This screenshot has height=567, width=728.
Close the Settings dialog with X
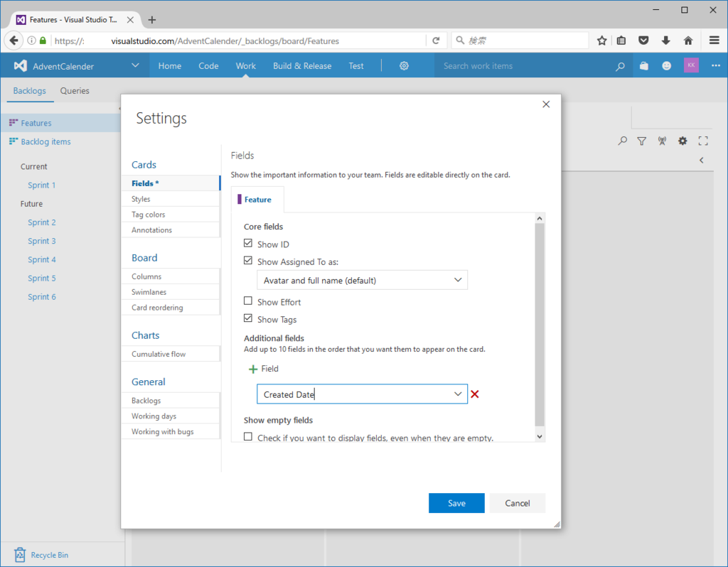[546, 104]
